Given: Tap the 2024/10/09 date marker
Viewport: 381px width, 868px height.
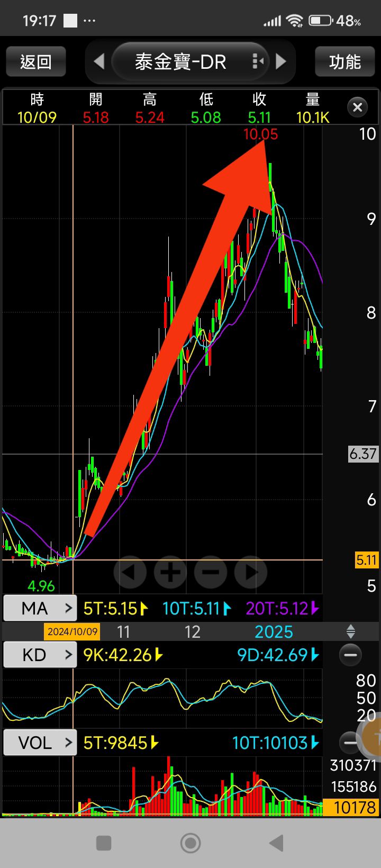Looking at the screenshot, I should point(72,631).
